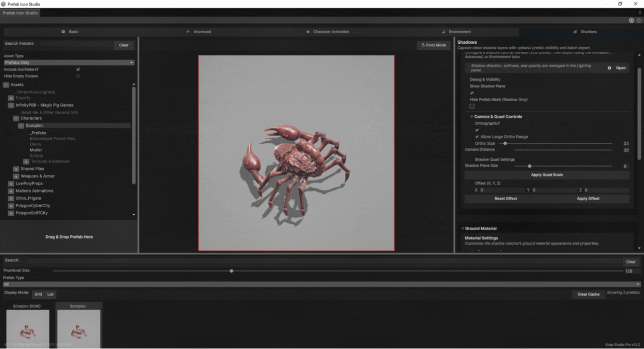Screen dimensions: 644x349
Task: Open the Character Animation tab
Action: pyautogui.click(x=328, y=32)
